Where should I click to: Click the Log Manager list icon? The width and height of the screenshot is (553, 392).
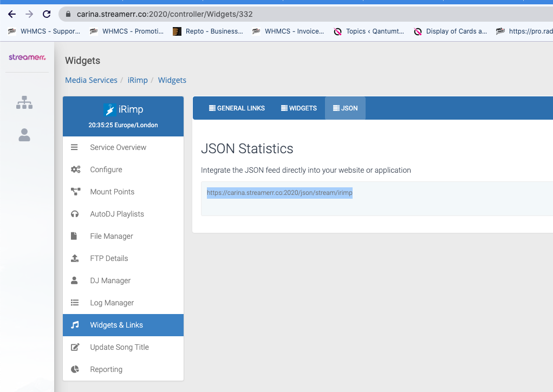point(75,303)
